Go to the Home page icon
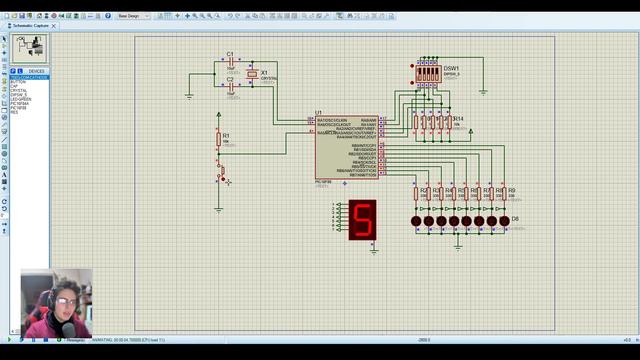This screenshot has height=360, width=640. click(39, 16)
